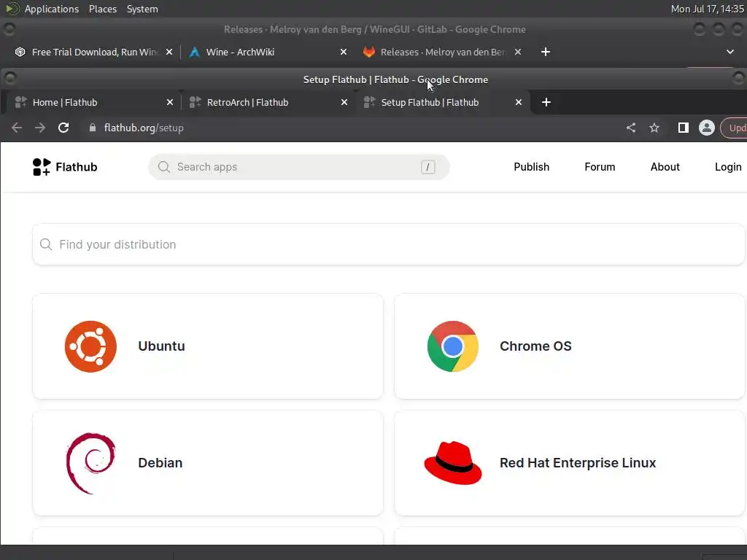The height and width of the screenshot is (560, 747).
Task: Open the Chrome OS setup card
Action: pos(569,346)
